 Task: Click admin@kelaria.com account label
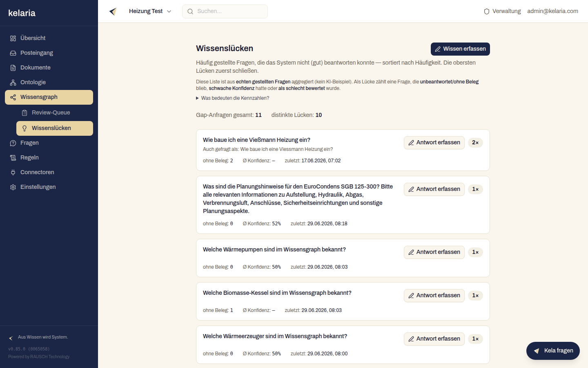[552, 11]
